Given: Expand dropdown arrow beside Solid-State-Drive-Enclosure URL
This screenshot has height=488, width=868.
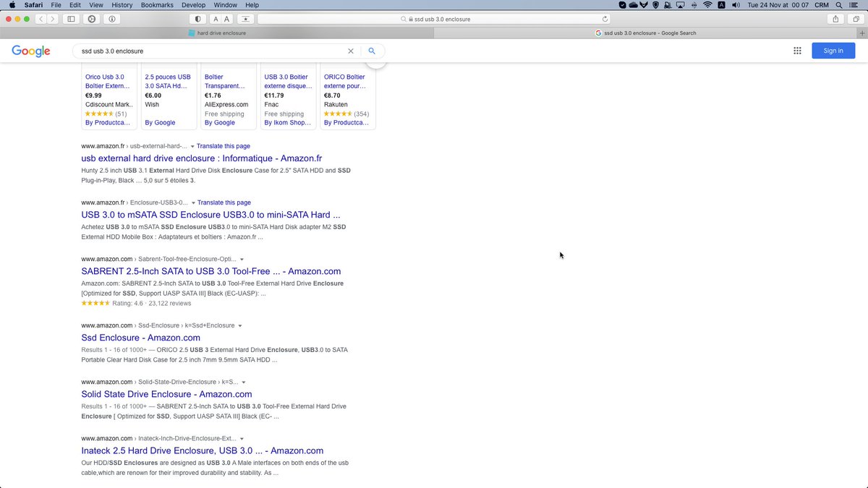Looking at the screenshot, I should pyautogui.click(x=244, y=382).
